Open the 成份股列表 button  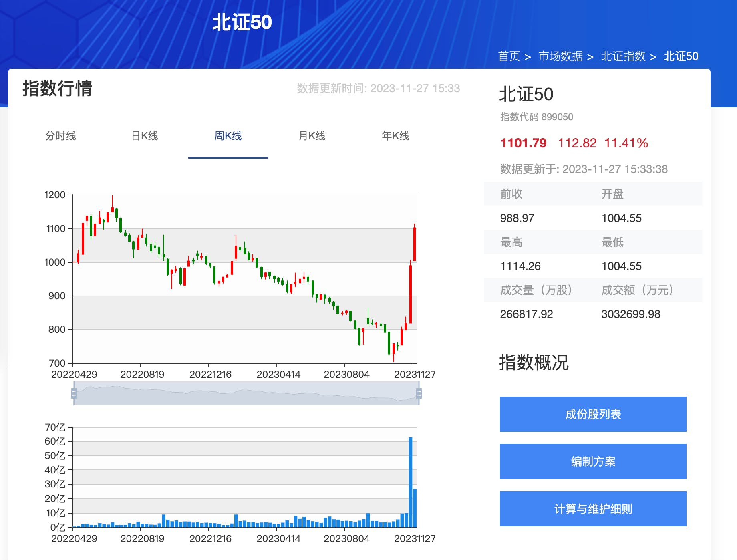click(x=593, y=414)
